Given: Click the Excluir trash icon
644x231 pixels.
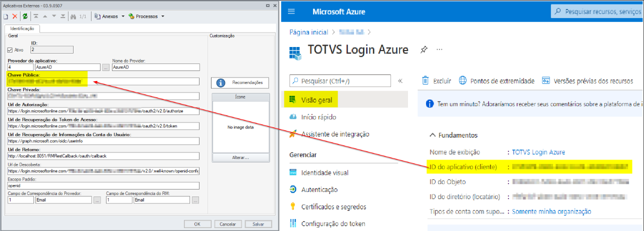Looking at the screenshot, I should [x=425, y=80].
